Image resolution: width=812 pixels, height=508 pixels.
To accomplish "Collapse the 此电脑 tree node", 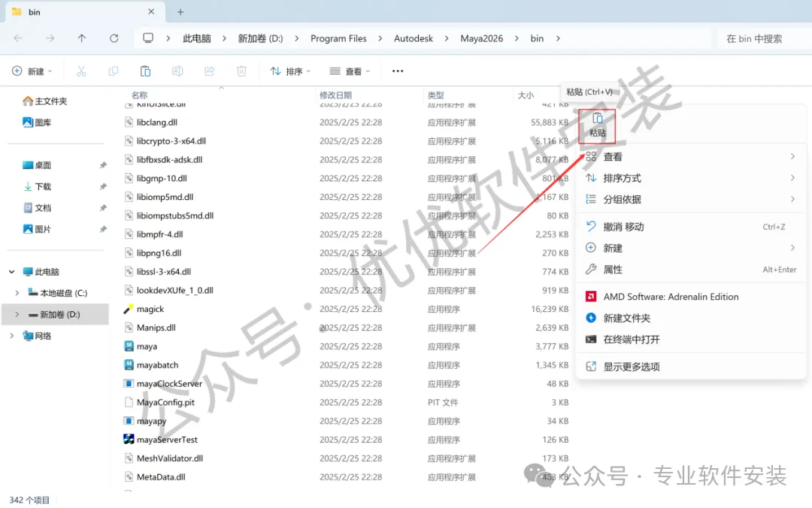I will tap(12, 272).
